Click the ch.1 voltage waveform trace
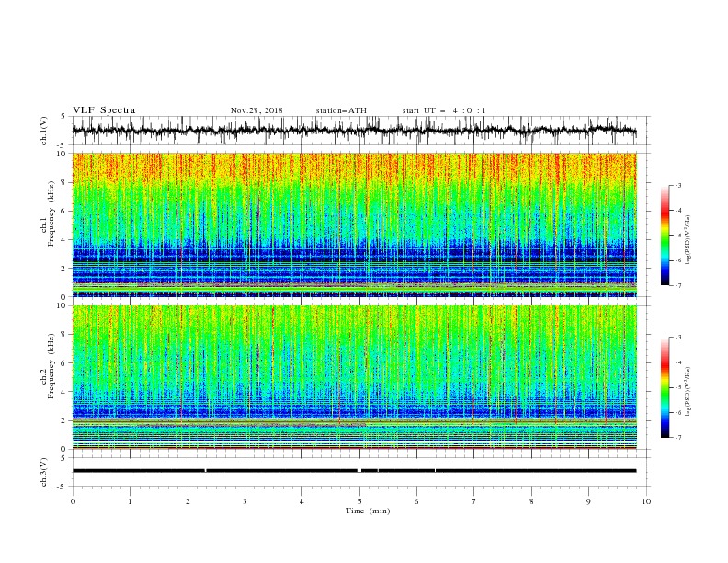 point(354,131)
